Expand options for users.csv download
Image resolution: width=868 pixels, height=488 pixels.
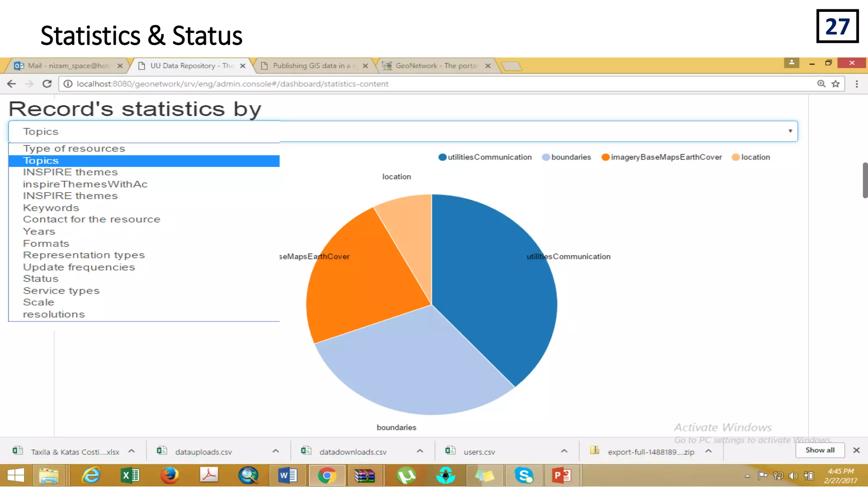click(564, 451)
